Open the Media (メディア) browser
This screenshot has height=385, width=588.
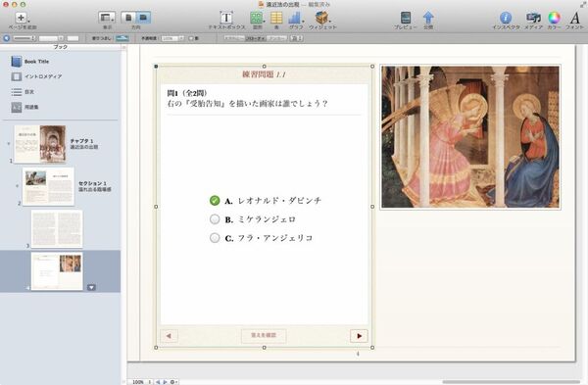click(533, 18)
